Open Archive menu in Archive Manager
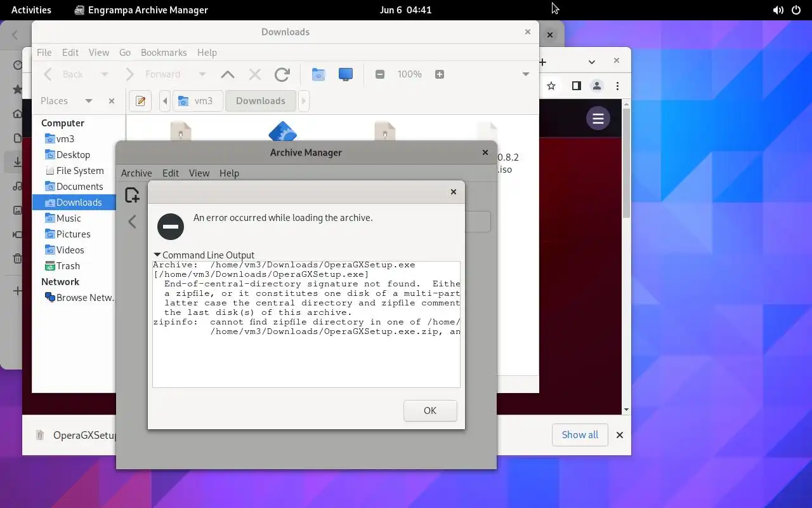Image resolution: width=812 pixels, height=508 pixels. (136, 173)
